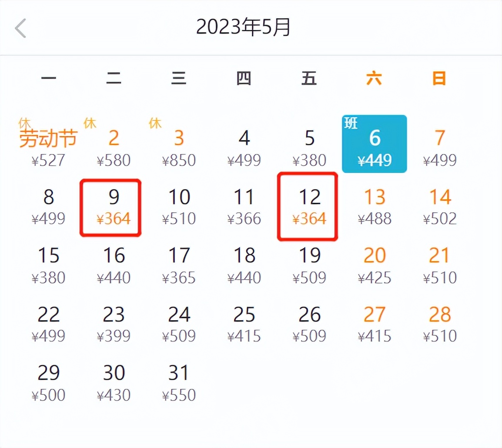Viewport: 502px width, 448px height.
Task: Select weekend date May 20
Action: (375, 265)
